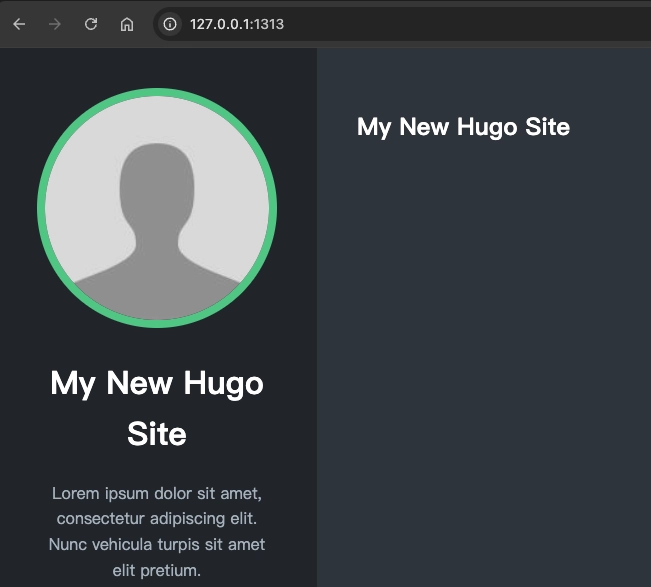Click the Lorem ipsum description paragraph

click(157, 532)
